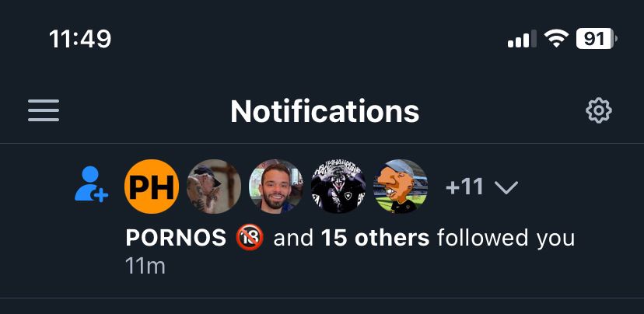View the 15 others who followed

pos(376,238)
